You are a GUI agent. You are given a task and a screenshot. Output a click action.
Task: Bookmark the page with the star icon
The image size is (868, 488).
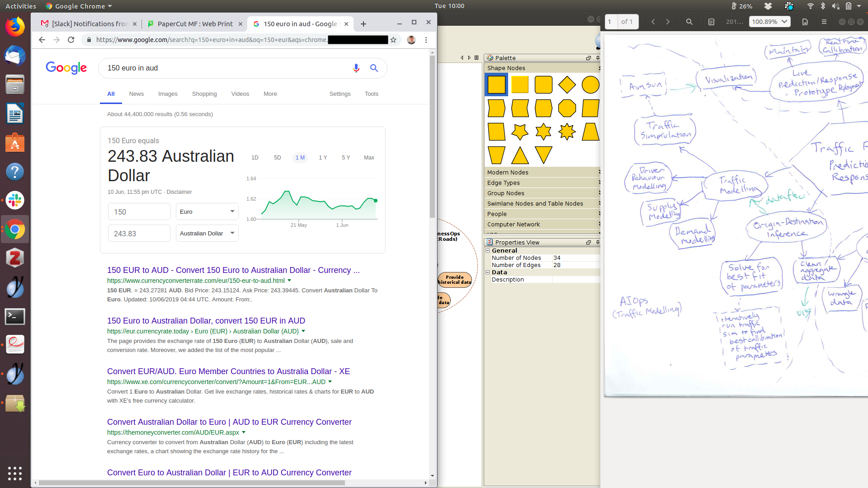(x=393, y=40)
